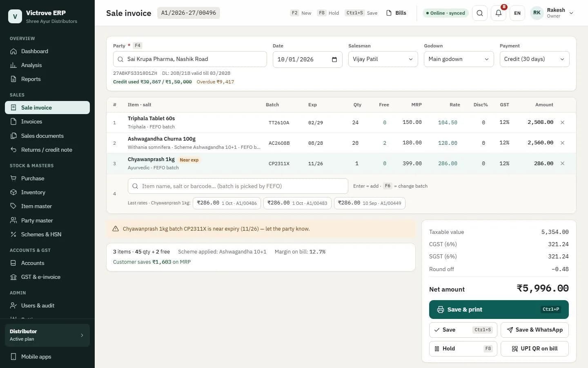Switch language with the EN button

(517, 13)
